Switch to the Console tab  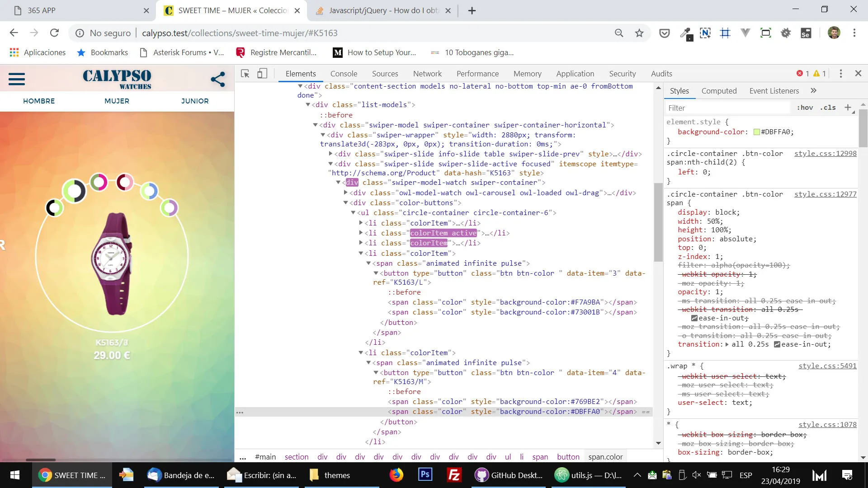point(344,74)
